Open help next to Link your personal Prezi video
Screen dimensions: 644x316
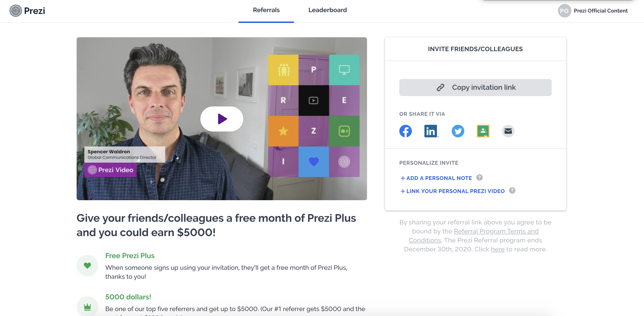512,191
